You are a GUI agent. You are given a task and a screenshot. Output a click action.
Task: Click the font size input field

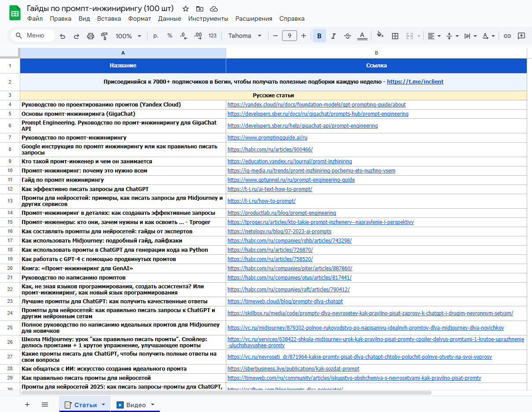289,36
